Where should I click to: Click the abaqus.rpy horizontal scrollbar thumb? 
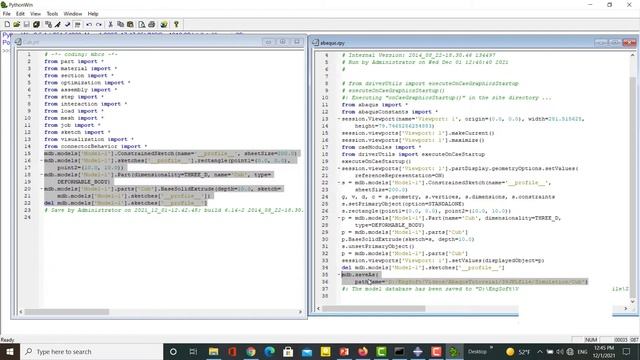pyautogui.click(x=373, y=309)
